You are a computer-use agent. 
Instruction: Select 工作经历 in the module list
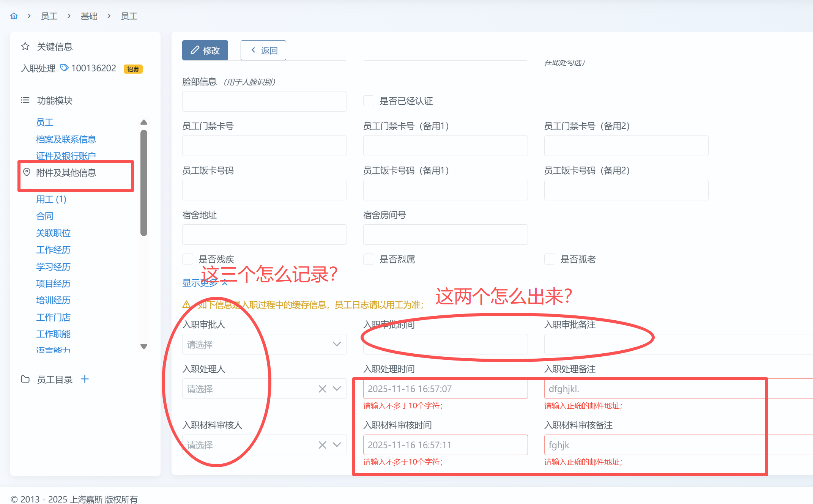point(53,250)
